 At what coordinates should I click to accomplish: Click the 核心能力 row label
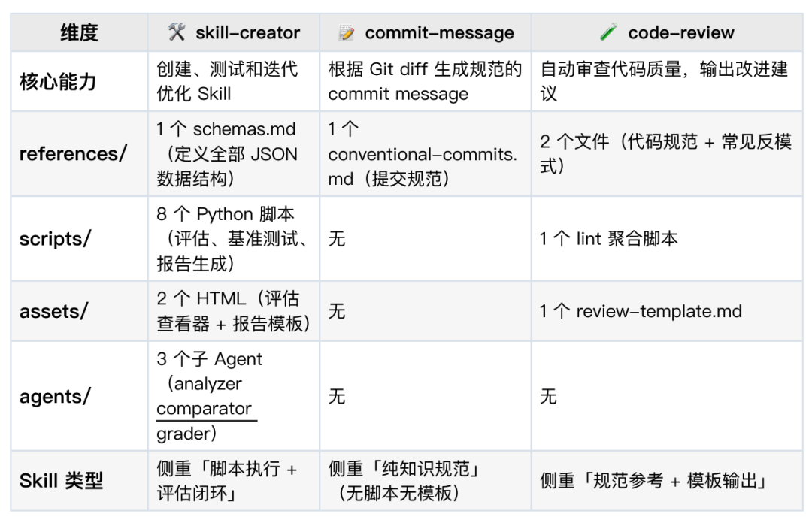(x=58, y=82)
